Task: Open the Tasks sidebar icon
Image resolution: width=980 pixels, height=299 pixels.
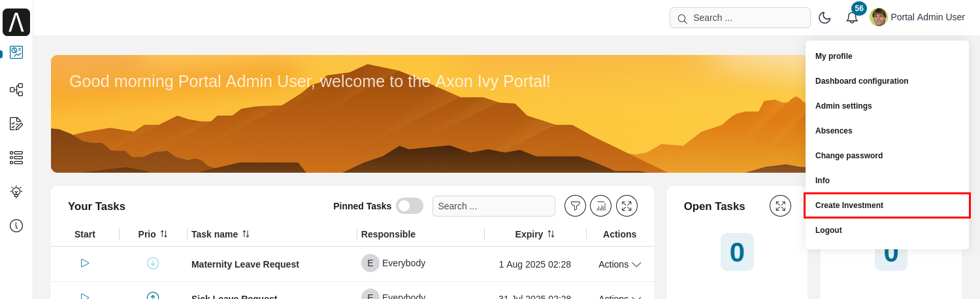Action: 16,124
